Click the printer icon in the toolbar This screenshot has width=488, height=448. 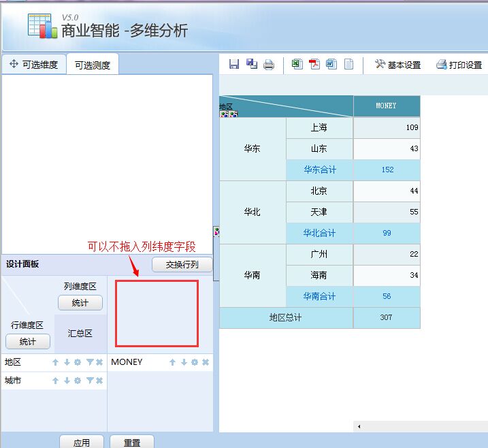[269, 65]
